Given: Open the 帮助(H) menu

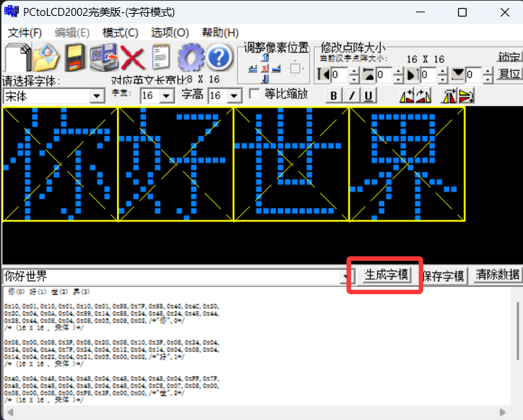Looking at the screenshot, I should pyautogui.click(x=220, y=33).
